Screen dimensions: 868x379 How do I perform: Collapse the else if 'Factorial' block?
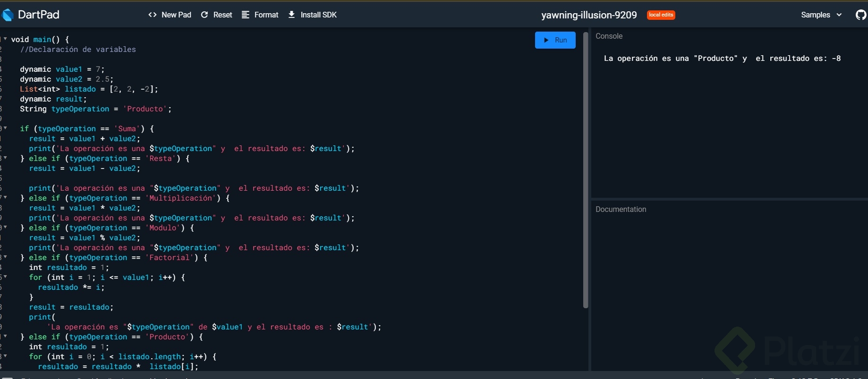pyautogui.click(x=5, y=257)
